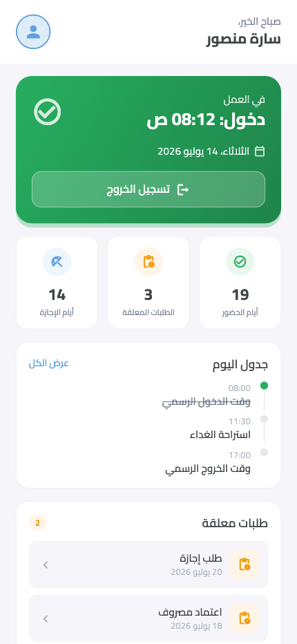Open the عرض الكل link
297x644 pixels.
[x=48, y=363]
